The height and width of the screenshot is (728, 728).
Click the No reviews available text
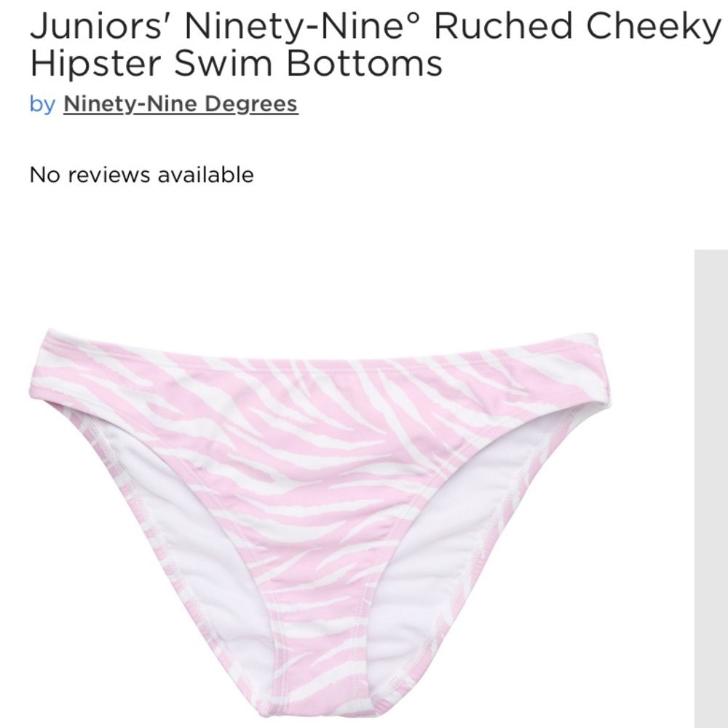142,175
